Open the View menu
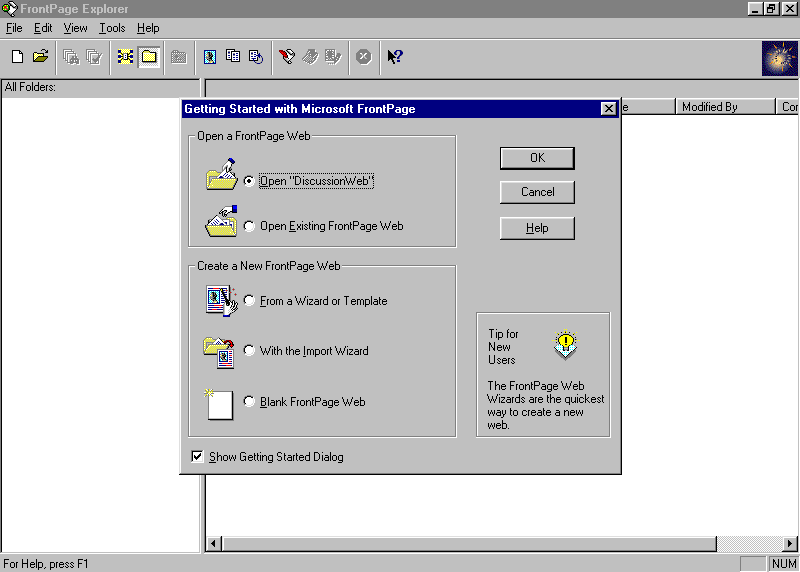The width and height of the screenshot is (800, 572). click(x=75, y=28)
